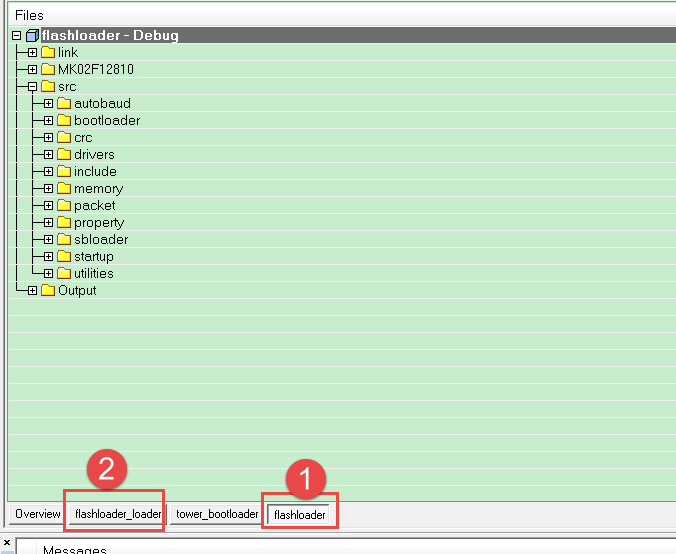The width and height of the screenshot is (676, 554).
Task: Switch to the tower_bootloader tab
Action: tap(217, 514)
